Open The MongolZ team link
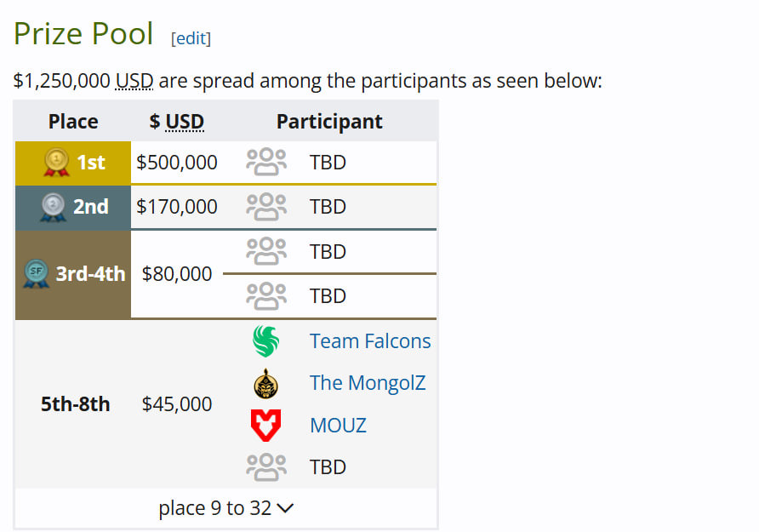 tap(368, 383)
